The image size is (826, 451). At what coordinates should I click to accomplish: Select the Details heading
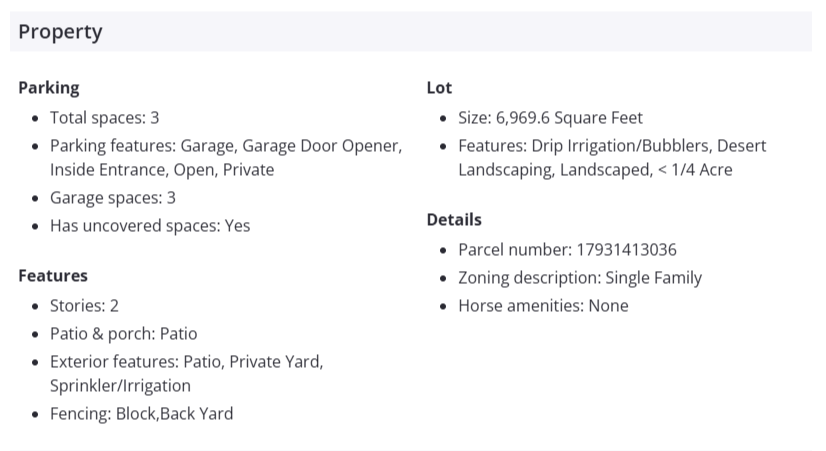click(x=454, y=220)
